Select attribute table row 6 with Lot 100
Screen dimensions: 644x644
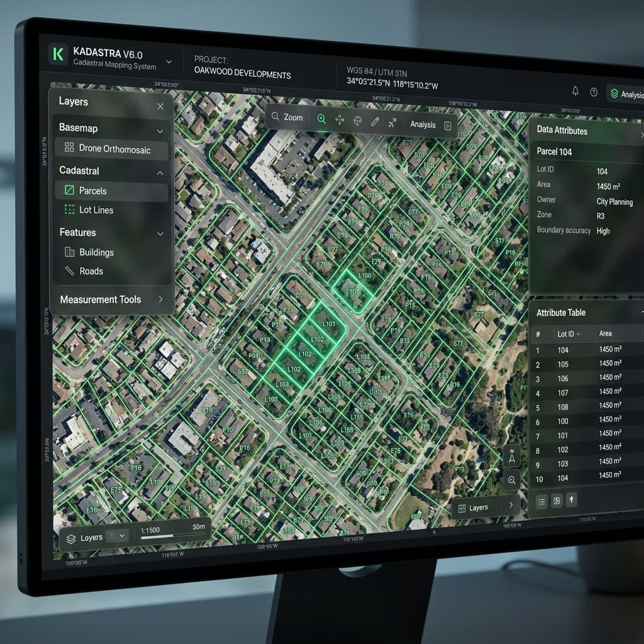[587, 420]
